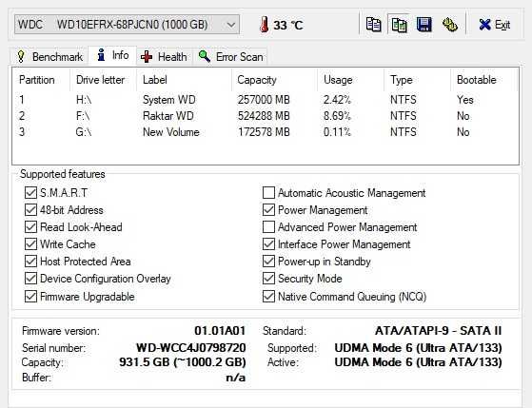Click the copy info to clipboard icon

pos(373,25)
